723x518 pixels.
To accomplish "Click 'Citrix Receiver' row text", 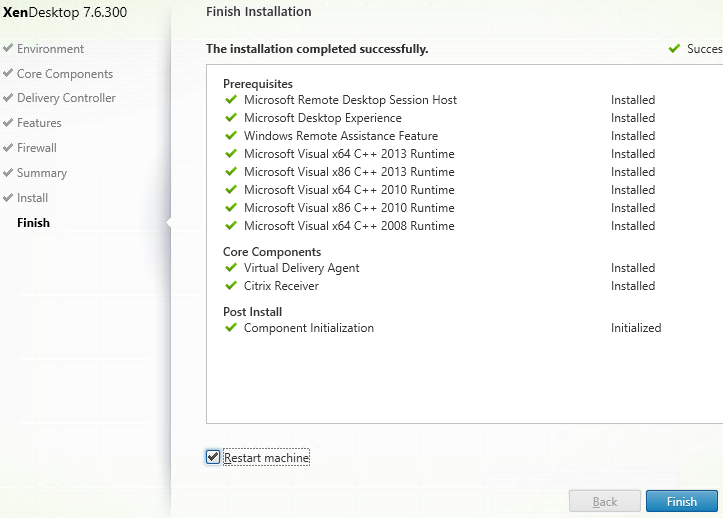I will [281, 286].
